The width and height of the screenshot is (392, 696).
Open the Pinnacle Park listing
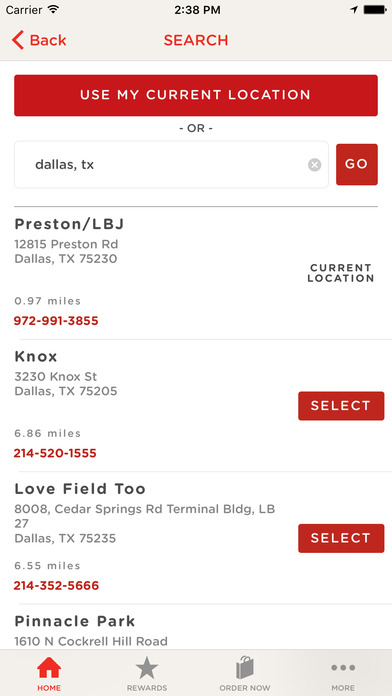coord(75,621)
